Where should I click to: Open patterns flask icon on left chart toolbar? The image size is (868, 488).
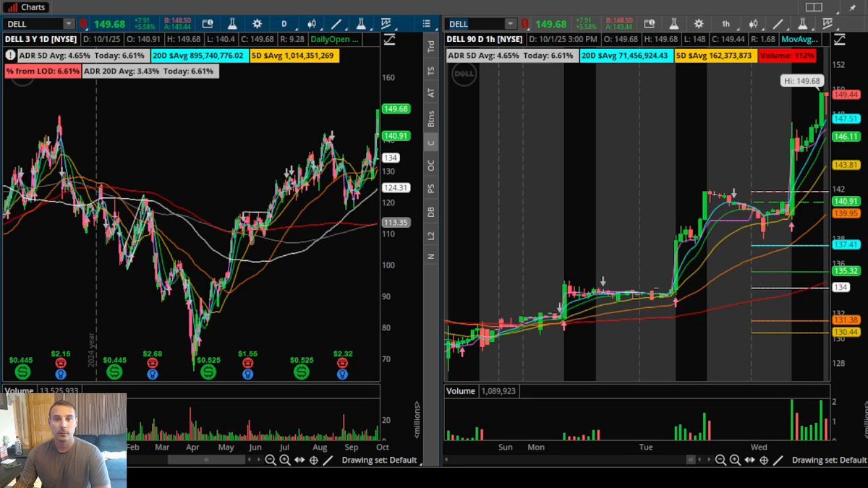[x=361, y=24]
